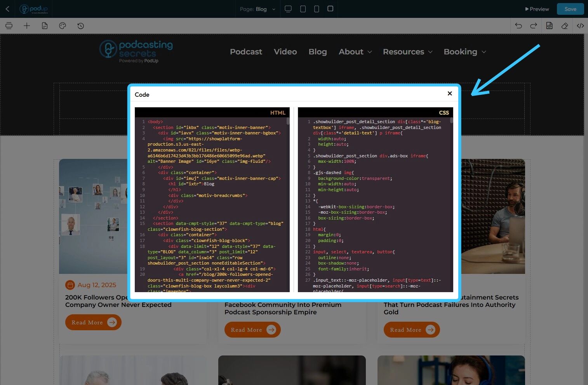Click Read More under 200K Followers post
588x385 pixels.
click(93, 322)
